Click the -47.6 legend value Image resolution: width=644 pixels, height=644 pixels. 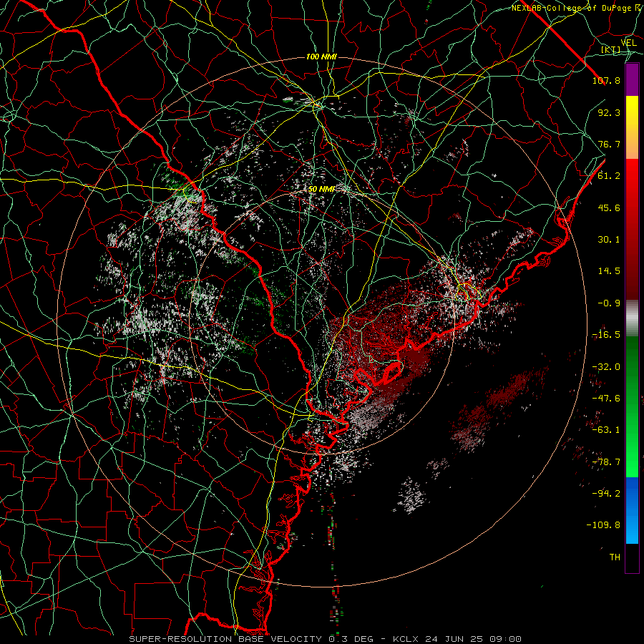[x=606, y=399]
